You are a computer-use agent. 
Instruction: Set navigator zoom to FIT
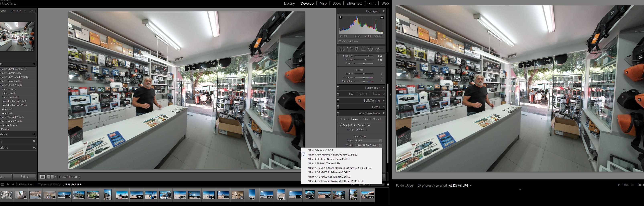click(13, 11)
